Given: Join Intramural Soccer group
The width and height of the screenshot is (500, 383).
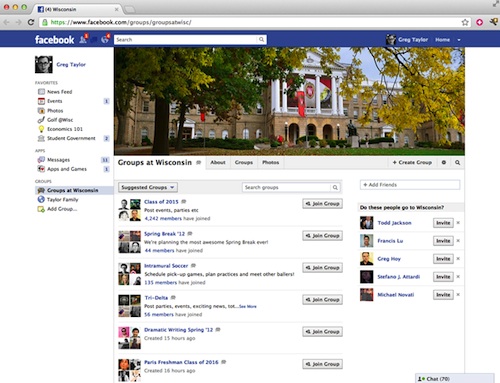Looking at the screenshot, I should (322, 268).
